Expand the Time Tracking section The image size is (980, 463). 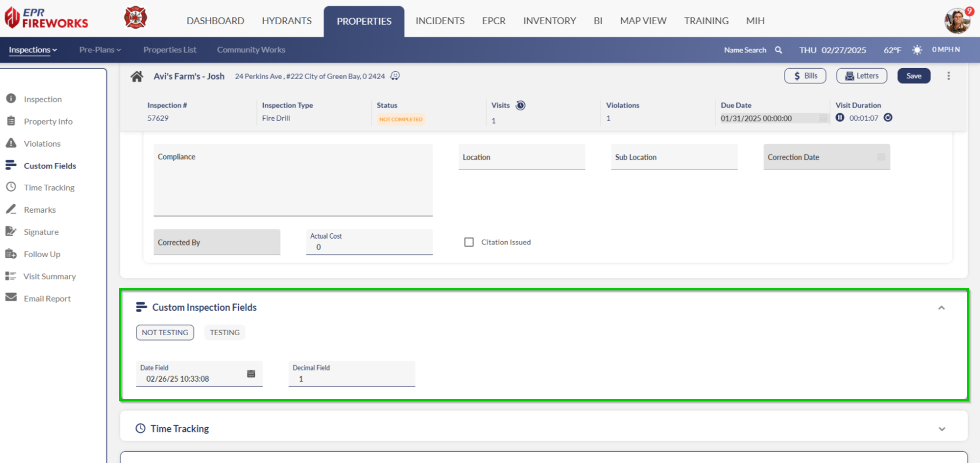(941, 429)
